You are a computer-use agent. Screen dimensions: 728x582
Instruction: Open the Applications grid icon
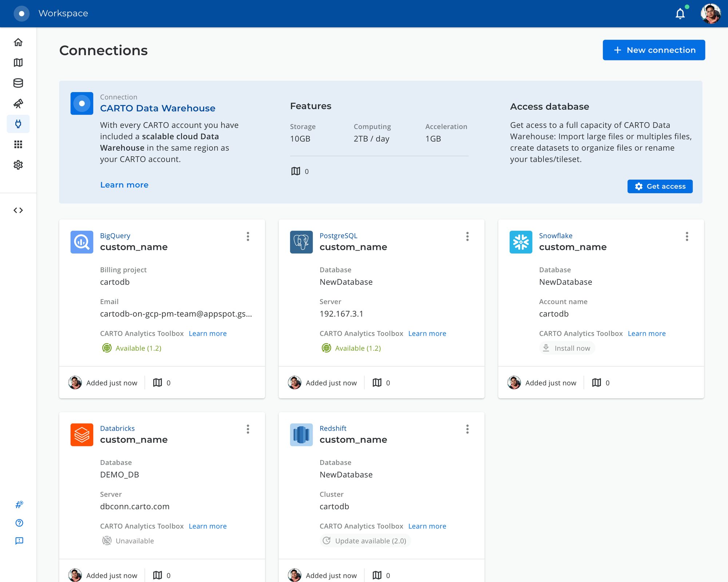tap(18, 144)
